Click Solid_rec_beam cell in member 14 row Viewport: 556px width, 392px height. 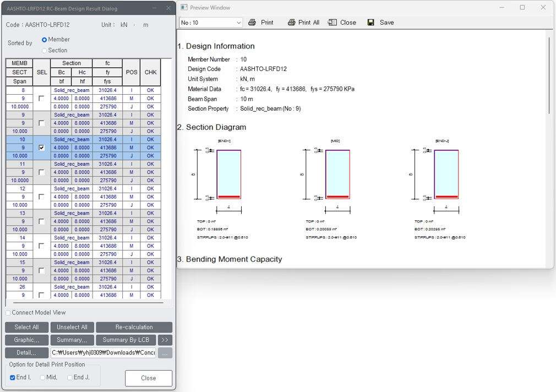pyautogui.click(x=72, y=238)
